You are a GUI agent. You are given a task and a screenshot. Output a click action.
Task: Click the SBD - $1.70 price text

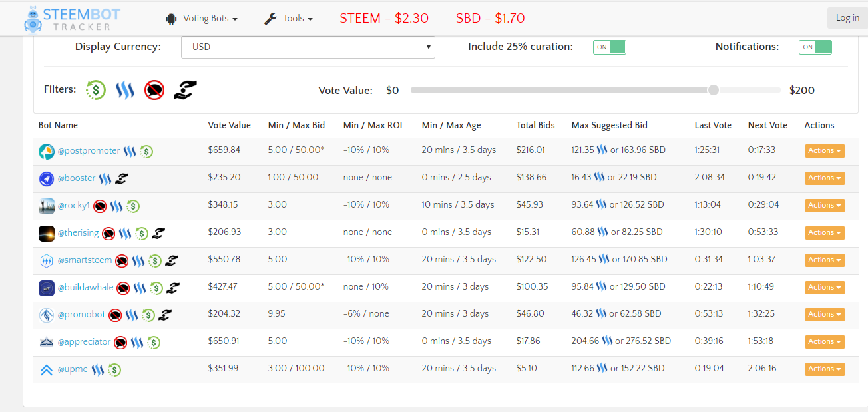(x=491, y=19)
